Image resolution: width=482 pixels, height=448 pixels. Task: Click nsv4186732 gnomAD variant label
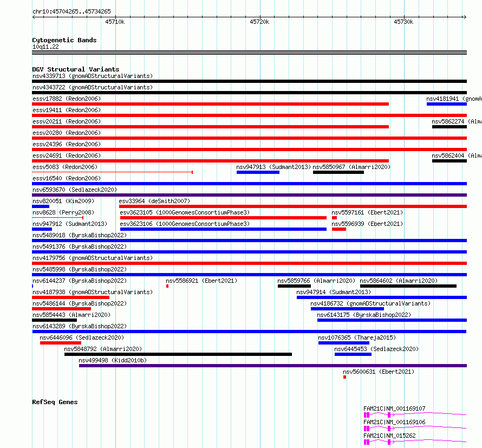point(371,303)
